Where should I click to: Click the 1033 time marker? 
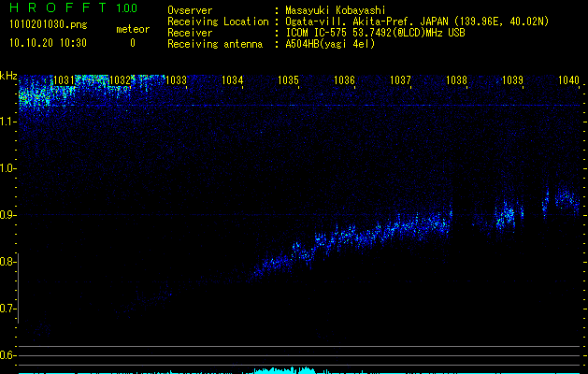tap(177, 79)
